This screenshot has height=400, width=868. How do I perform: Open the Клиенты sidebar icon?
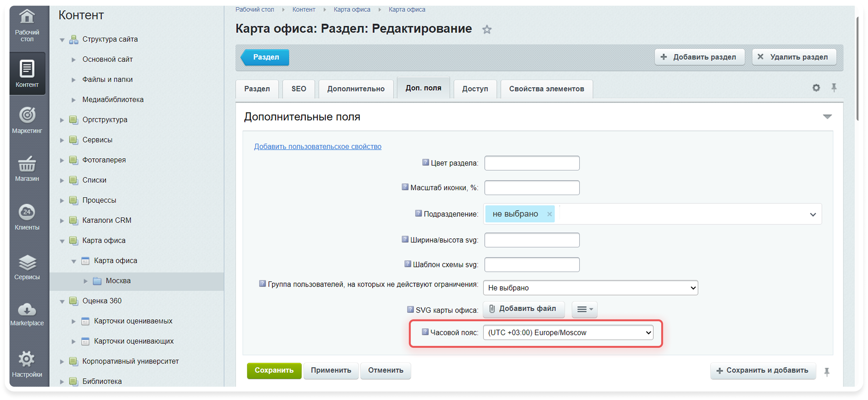click(x=27, y=212)
